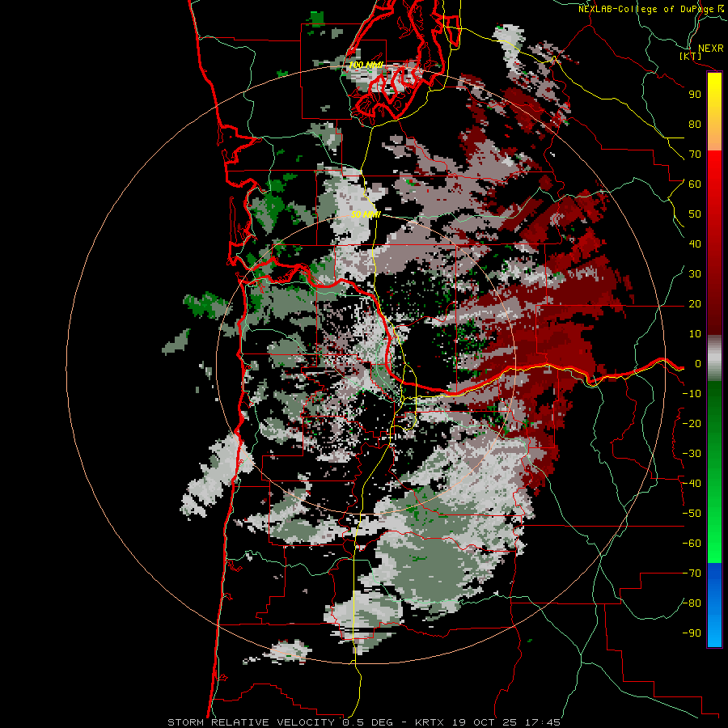
Task: Click the "50 NMI" range ring label
Action: pos(366,214)
